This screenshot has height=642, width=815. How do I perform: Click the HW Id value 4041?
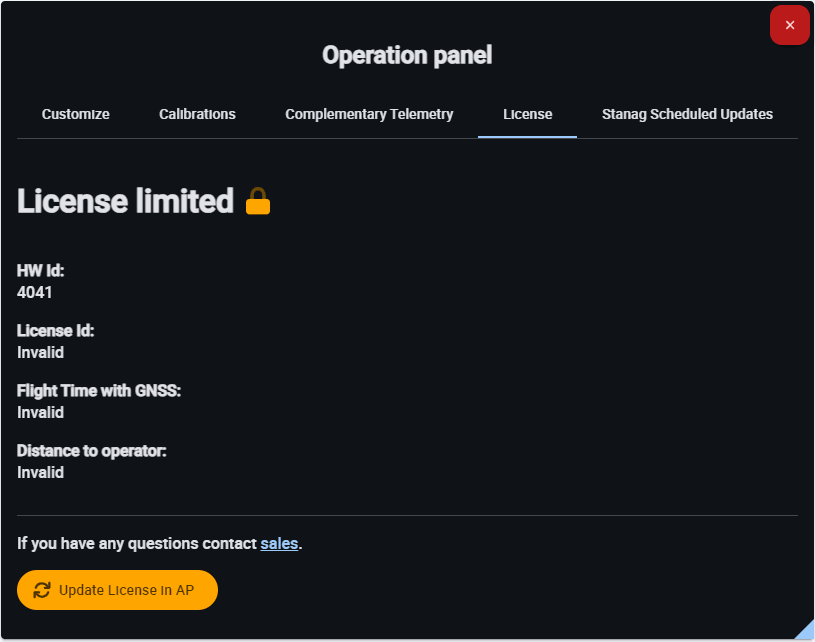click(x=35, y=293)
